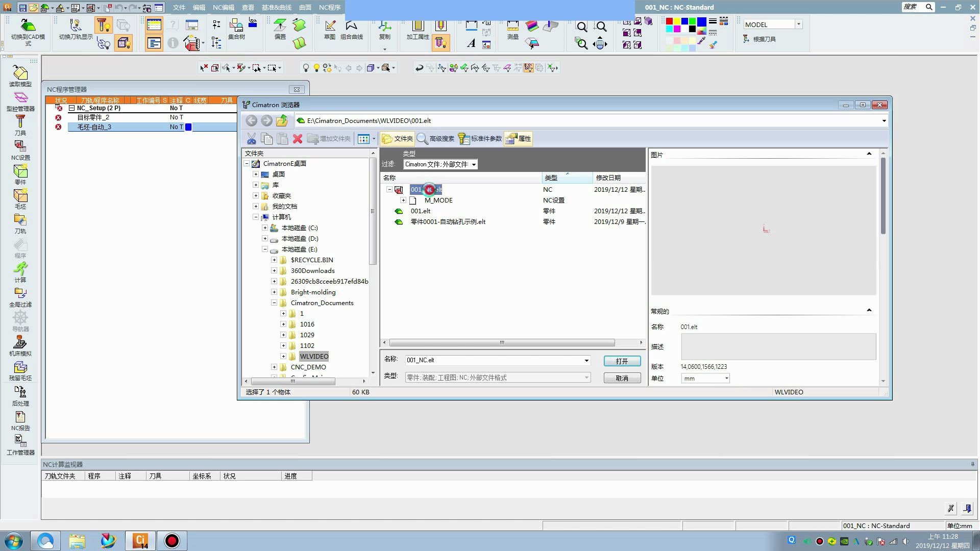
Task: Open the 曲面 menu
Action: pos(305,8)
